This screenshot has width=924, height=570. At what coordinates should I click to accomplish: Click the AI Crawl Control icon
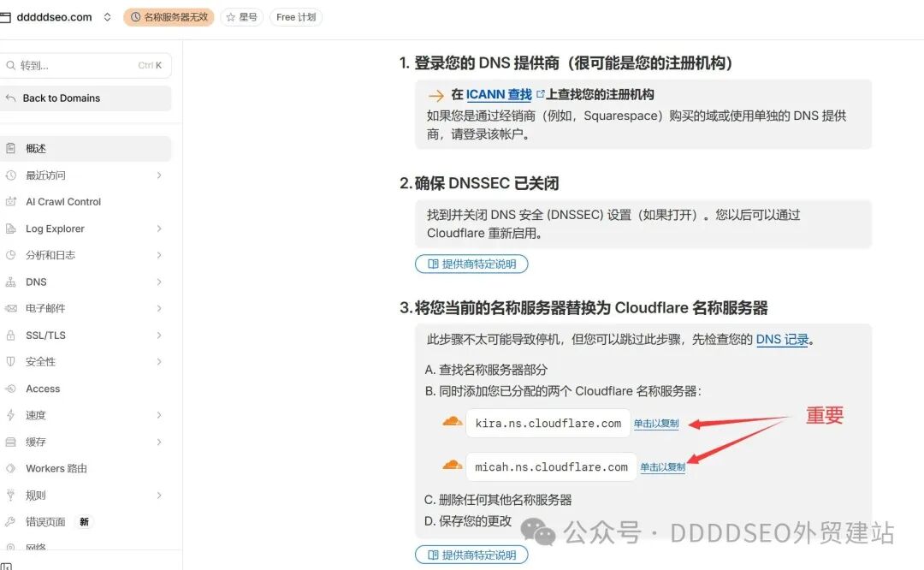(10, 202)
